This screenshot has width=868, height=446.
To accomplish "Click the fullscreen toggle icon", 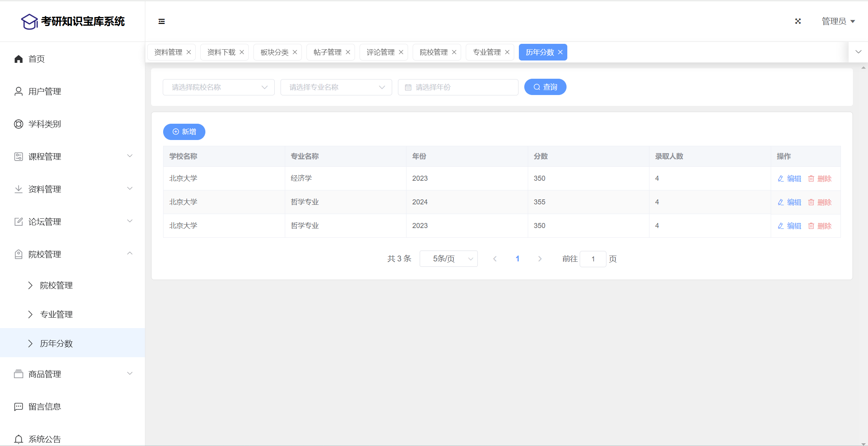I will (798, 21).
